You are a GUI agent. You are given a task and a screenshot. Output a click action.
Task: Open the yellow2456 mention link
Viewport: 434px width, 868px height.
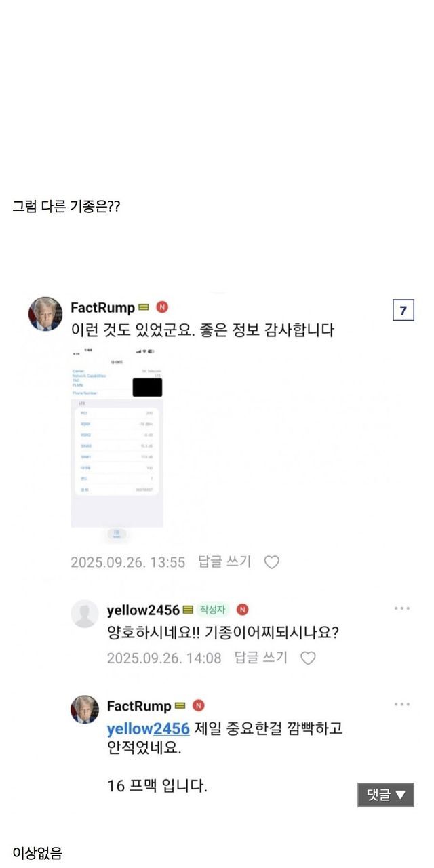click(x=149, y=729)
